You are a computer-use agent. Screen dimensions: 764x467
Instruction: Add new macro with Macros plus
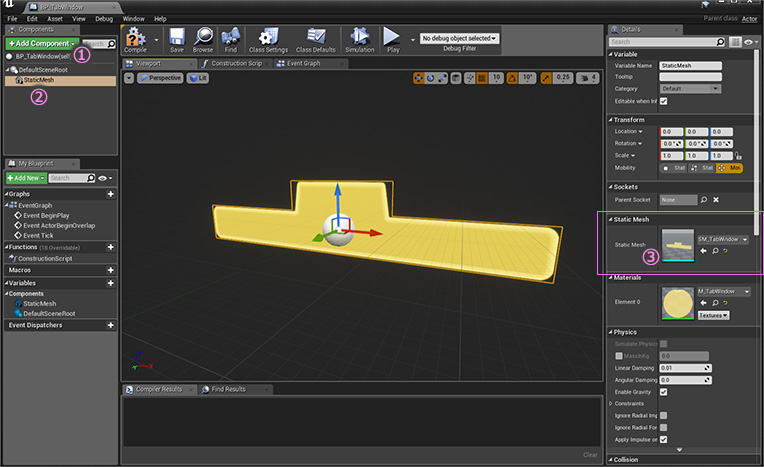point(111,270)
